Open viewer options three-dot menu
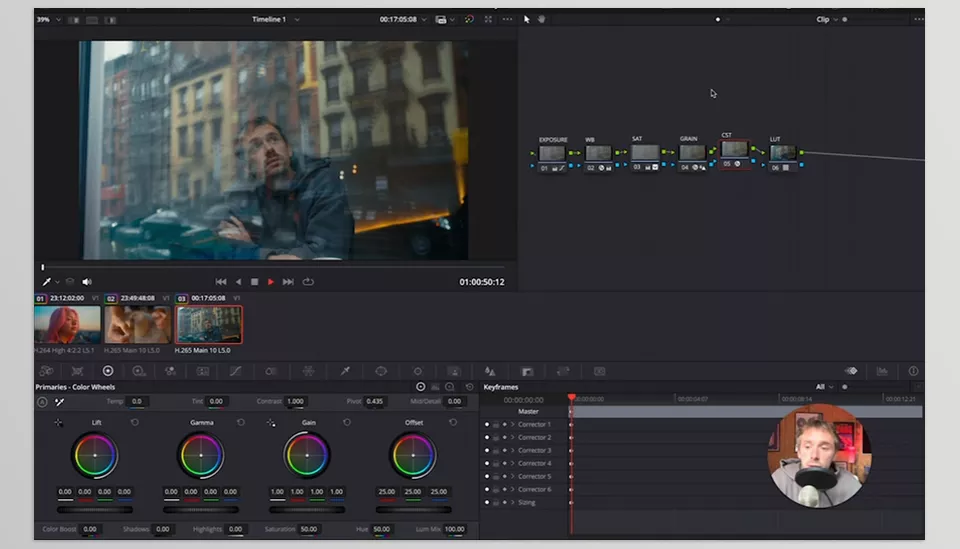Viewport: 960px width, 549px height. click(x=508, y=19)
